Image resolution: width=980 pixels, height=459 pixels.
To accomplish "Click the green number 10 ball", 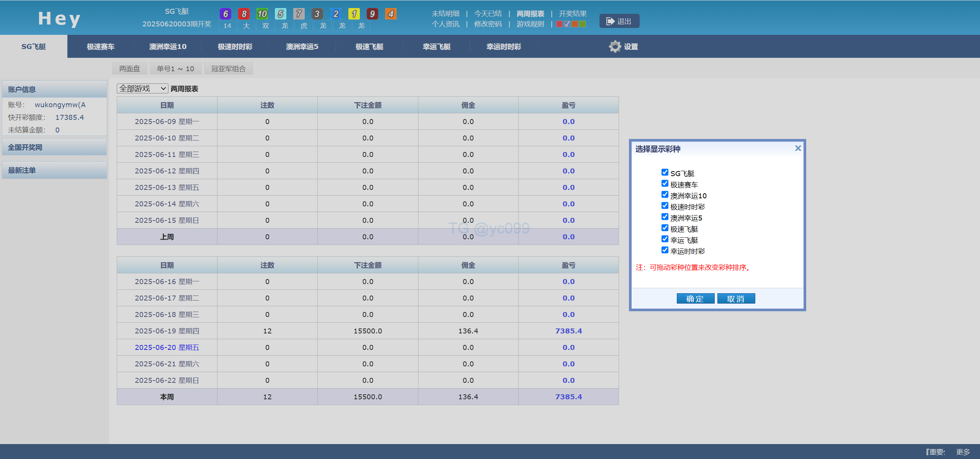I will pyautogui.click(x=262, y=14).
